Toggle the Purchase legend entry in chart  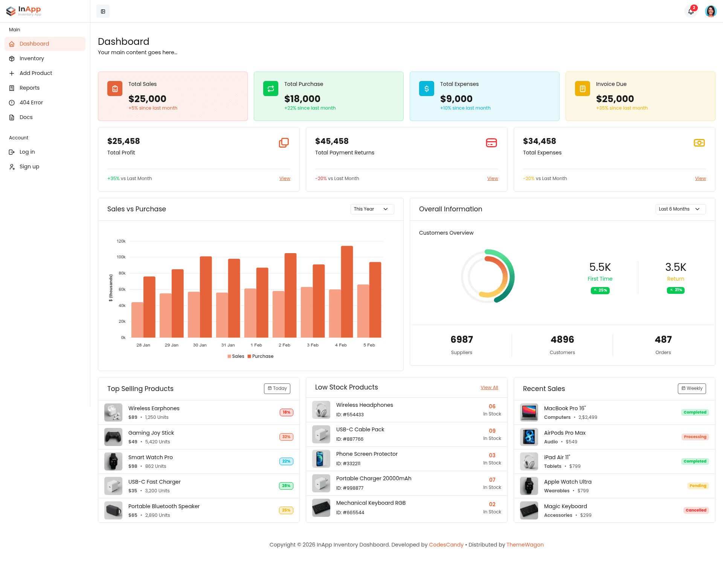tap(261, 356)
